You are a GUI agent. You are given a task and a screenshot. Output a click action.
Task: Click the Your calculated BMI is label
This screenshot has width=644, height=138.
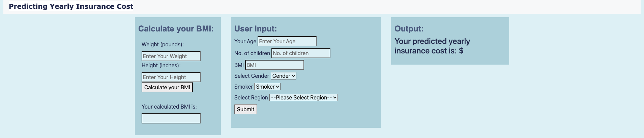click(169, 107)
